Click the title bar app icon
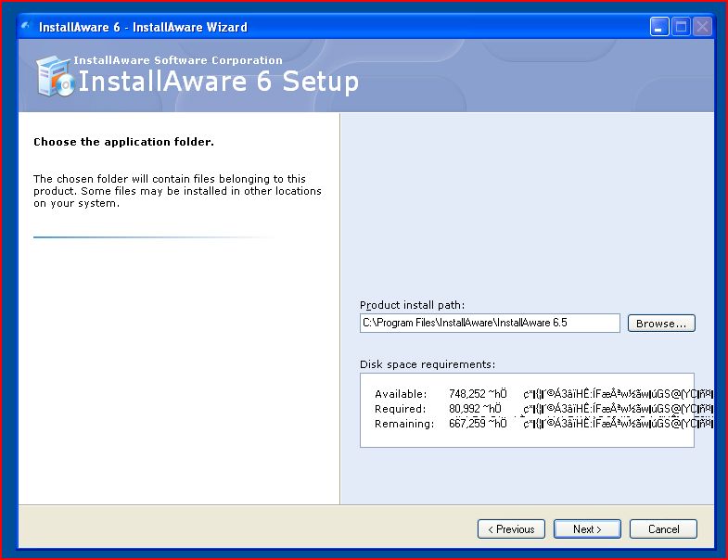The width and height of the screenshot is (728, 560). point(26,26)
